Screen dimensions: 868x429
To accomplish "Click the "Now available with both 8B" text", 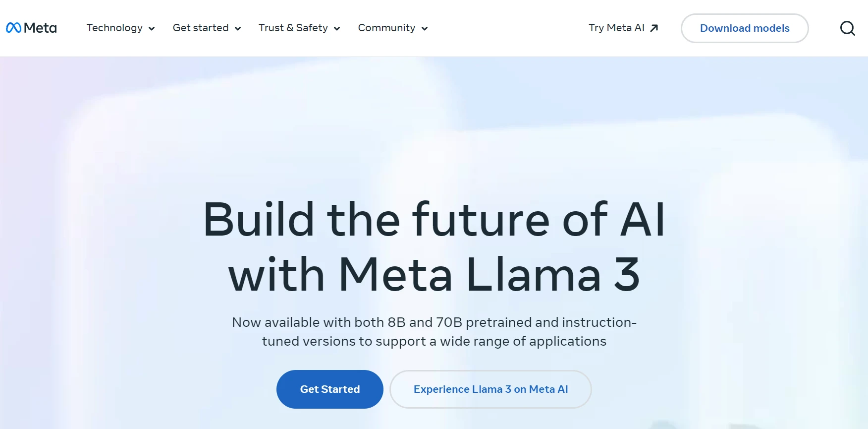I will (434, 322).
